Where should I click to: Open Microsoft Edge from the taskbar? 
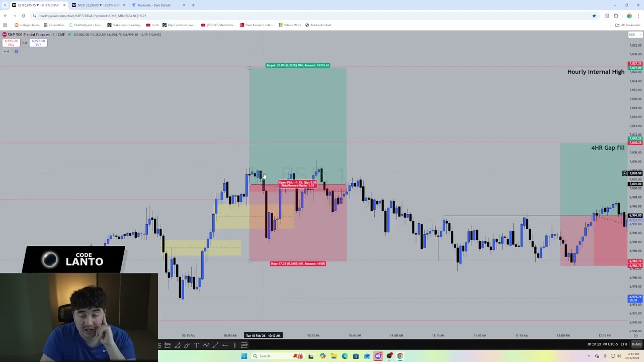click(345, 356)
